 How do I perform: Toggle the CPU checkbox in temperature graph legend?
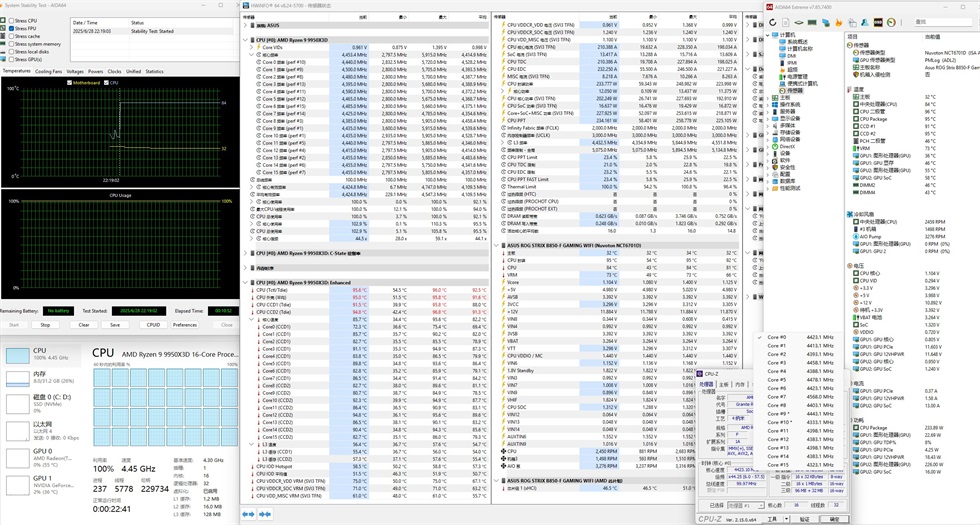click(106, 82)
